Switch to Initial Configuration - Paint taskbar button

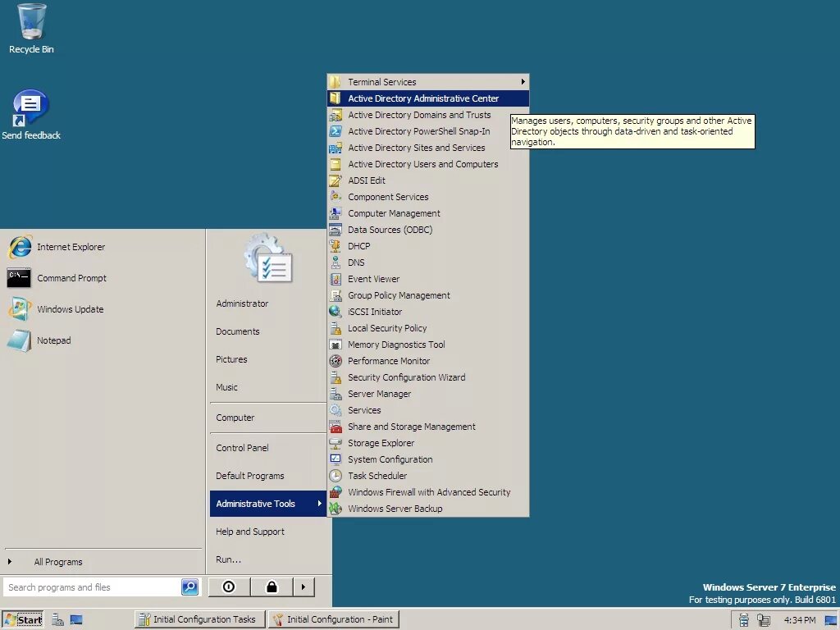pyautogui.click(x=333, y=620)
